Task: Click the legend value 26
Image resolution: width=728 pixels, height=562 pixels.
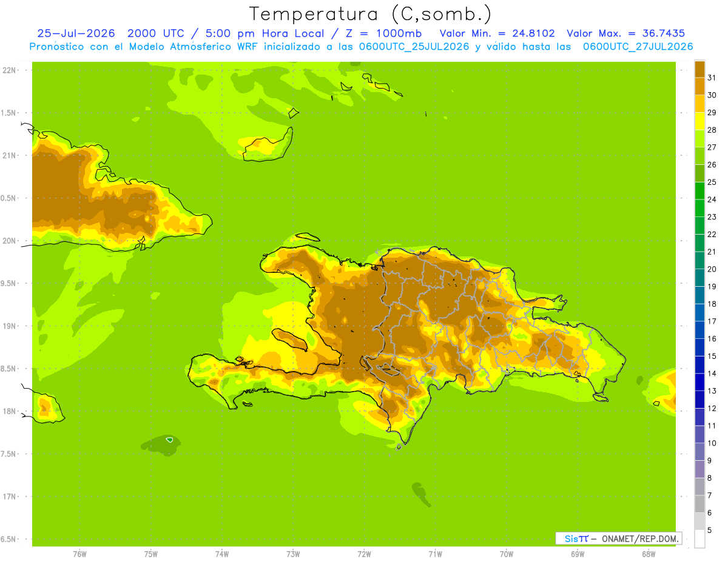Action: [x=712, y=164]
